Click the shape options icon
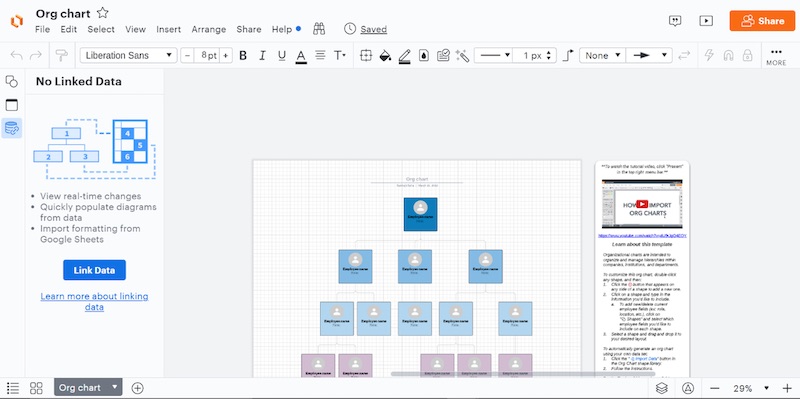Screen dimensions: 800x399 pos(366,56)
